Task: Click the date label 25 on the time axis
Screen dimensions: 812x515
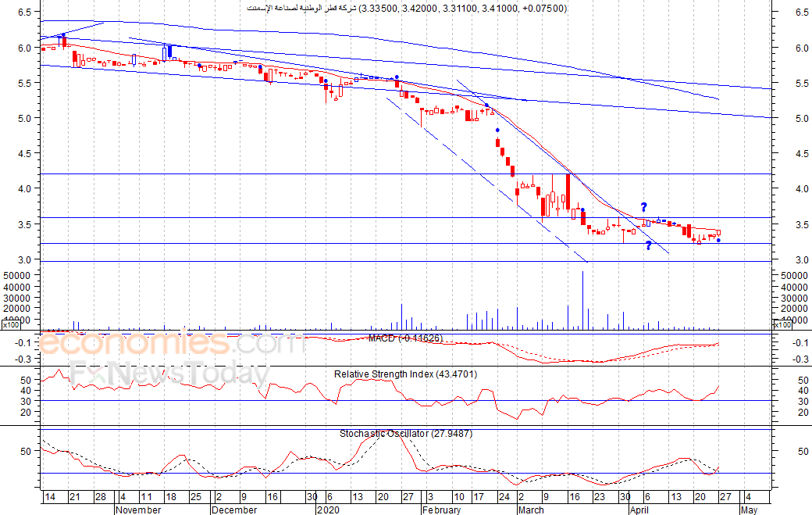Action: [x=195, y=497]
